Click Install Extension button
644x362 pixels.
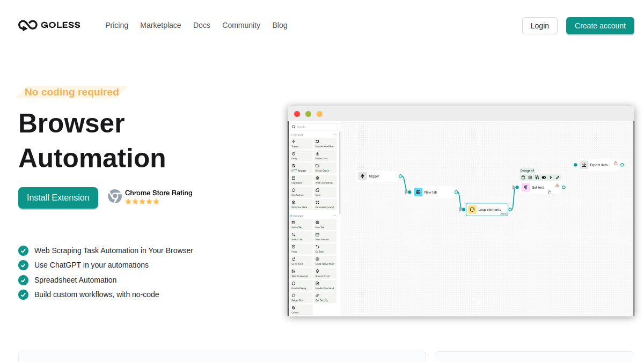coord(58,198)
